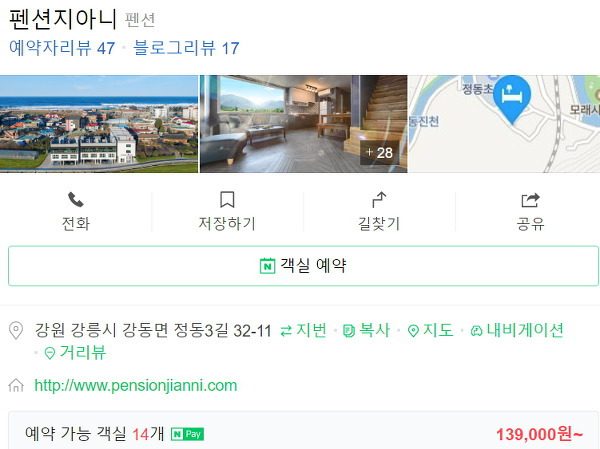
Task: Open the aerial view pension photo
Action: [x=99, y=124]
